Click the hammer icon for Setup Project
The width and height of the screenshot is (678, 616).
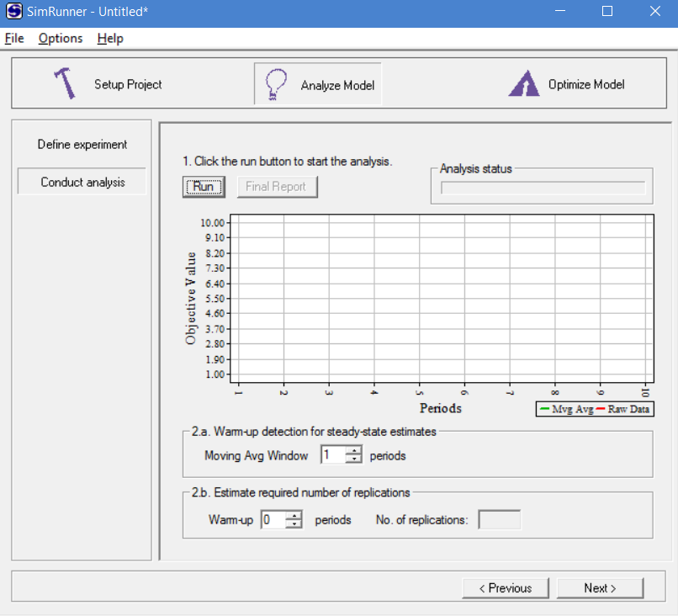(66, 83)
